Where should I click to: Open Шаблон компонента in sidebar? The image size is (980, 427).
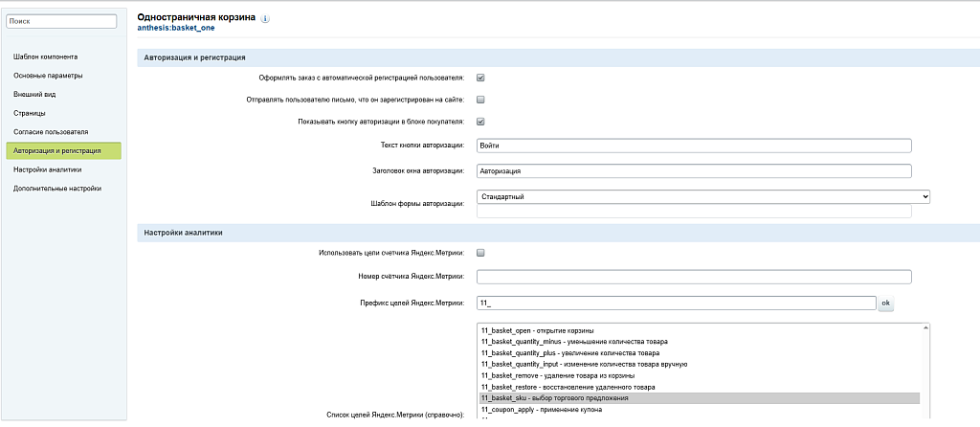(45, 56)
